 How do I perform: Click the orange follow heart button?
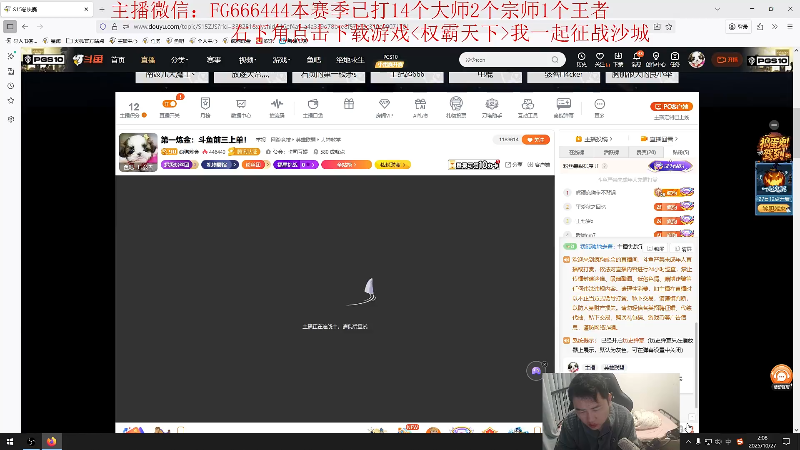pyautogui.click(x=536, y=140)
